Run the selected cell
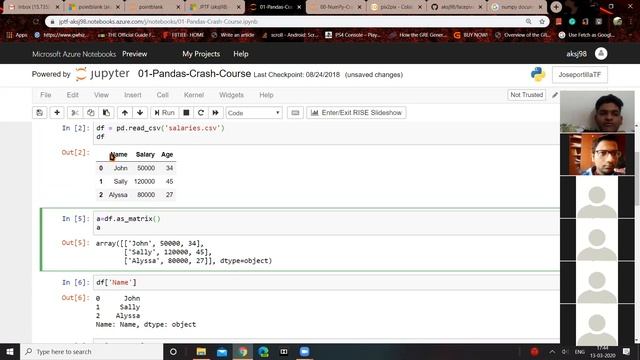Image resolution: width=640 pixels, height=360 pixels. [164, 113]
